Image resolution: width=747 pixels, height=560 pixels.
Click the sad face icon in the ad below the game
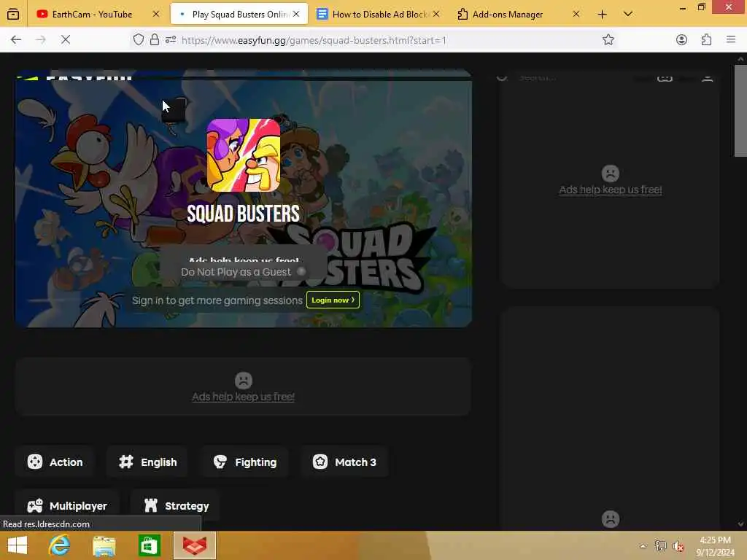(x=244, y=381)
